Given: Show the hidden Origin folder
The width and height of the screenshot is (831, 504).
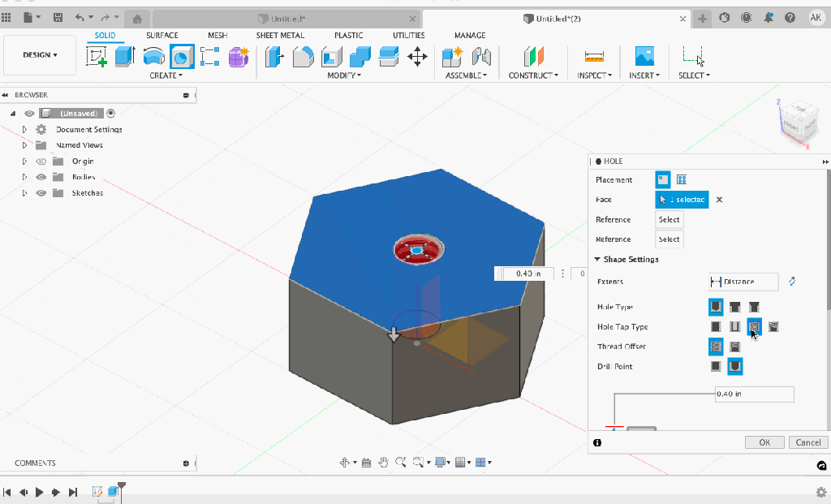Looking at the screenshot, I should click(41, 162).
